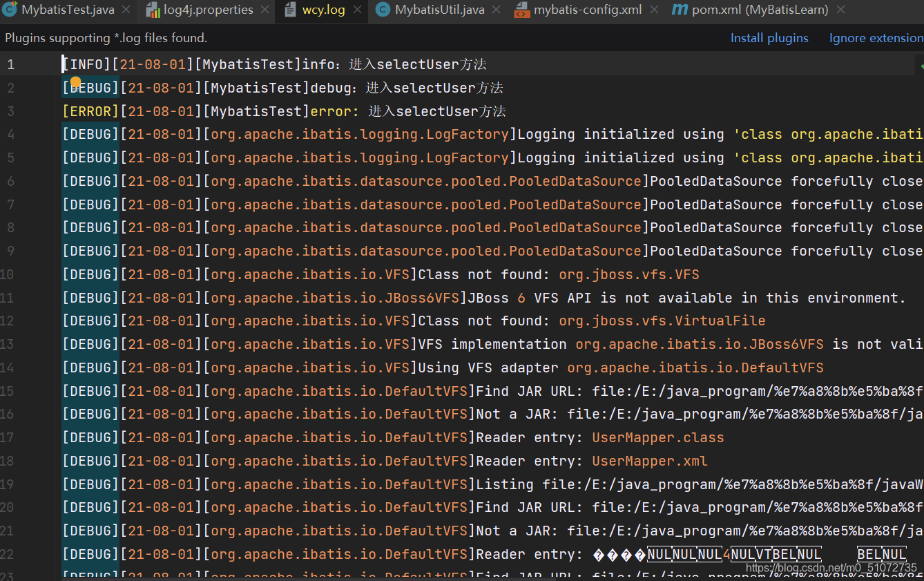The image size is (924, 581).
Task: Click 'info：进入selectUser方法' text on line 1
Action: (x=394, y=64)
